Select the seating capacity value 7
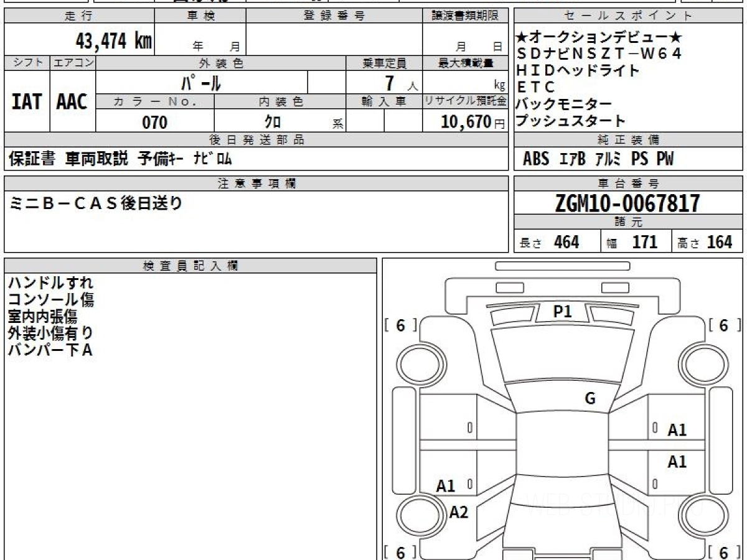The height and width of the screenshot is (560, 747). [x=390, y=82]
